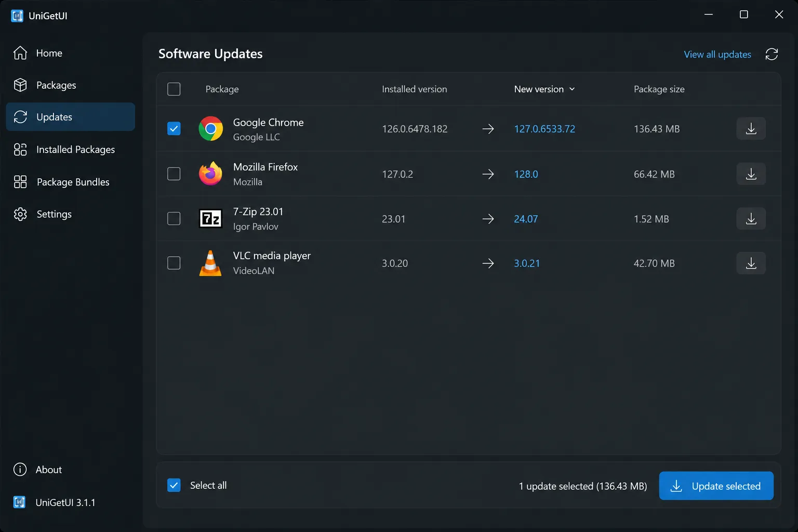Click the UniGetUI 3.1.1 version icon
This screenshot has height=532, width=798.
point(19,502)
